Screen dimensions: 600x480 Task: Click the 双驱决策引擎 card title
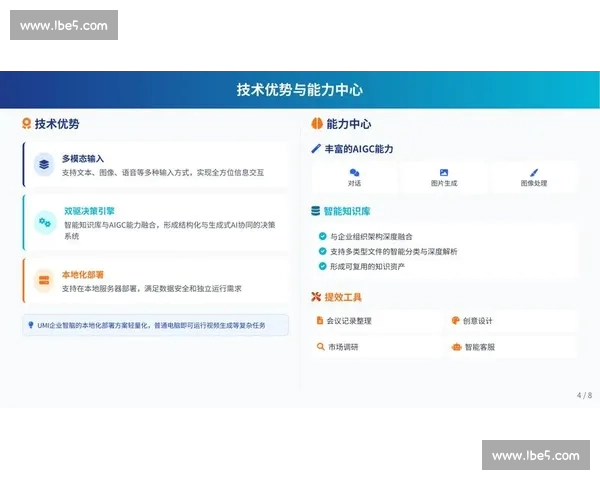pos(89,211)
